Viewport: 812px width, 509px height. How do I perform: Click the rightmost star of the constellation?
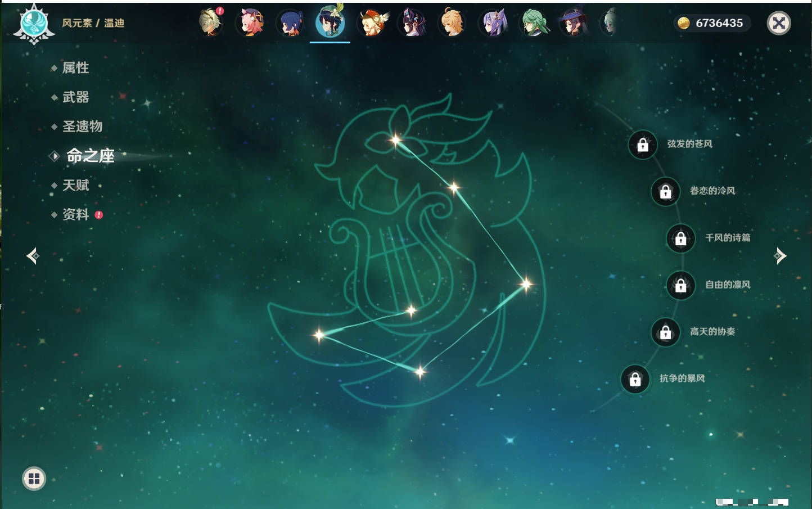tap(526, 284)
